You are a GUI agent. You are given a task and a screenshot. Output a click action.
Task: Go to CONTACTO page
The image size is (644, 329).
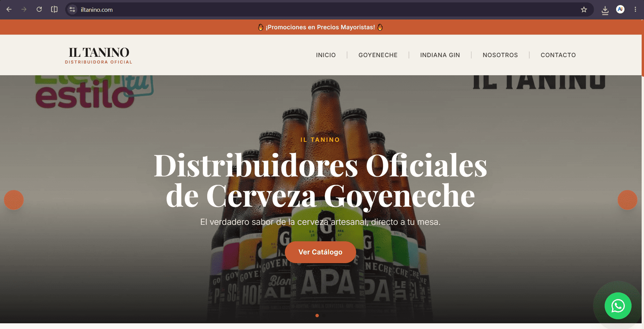point(558,55)
